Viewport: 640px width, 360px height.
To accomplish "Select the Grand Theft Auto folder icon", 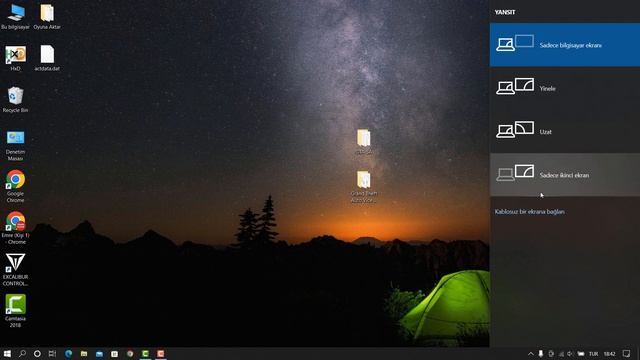I will coord(364,187).
